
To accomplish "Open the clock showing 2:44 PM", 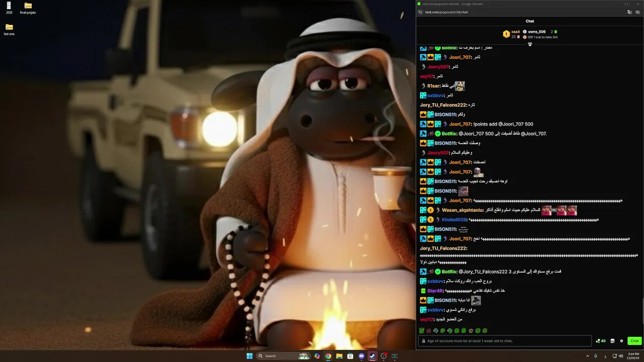I will coord(633,356).
